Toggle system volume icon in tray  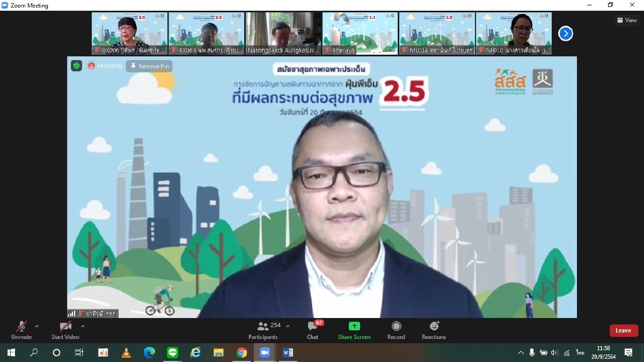(554, 352)
